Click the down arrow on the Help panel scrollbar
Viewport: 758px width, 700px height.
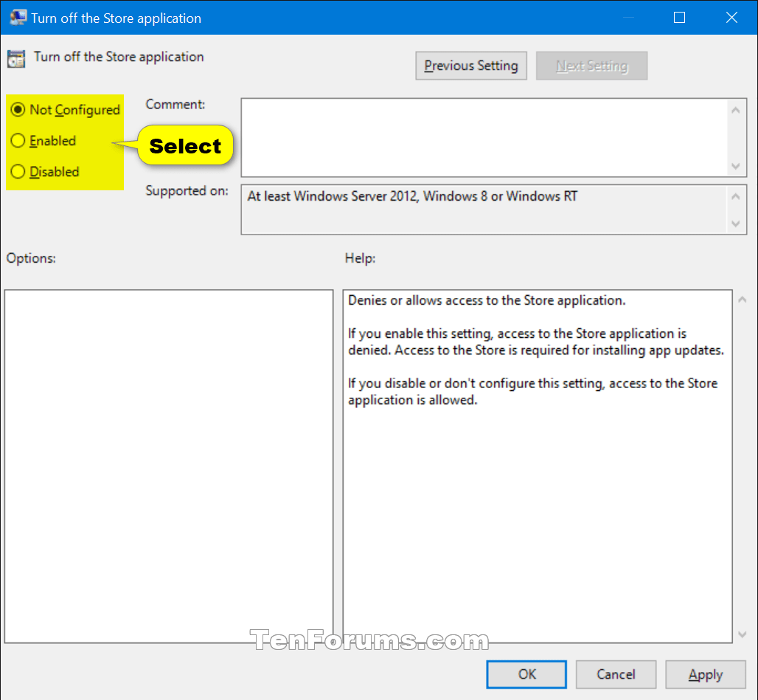[x=743, y=636]
